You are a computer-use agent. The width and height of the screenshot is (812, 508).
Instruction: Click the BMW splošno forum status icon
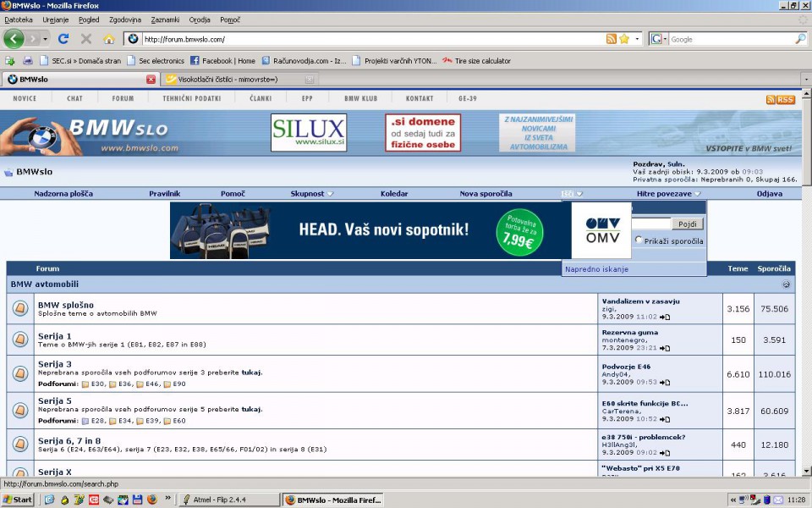[x=20, y=308]
